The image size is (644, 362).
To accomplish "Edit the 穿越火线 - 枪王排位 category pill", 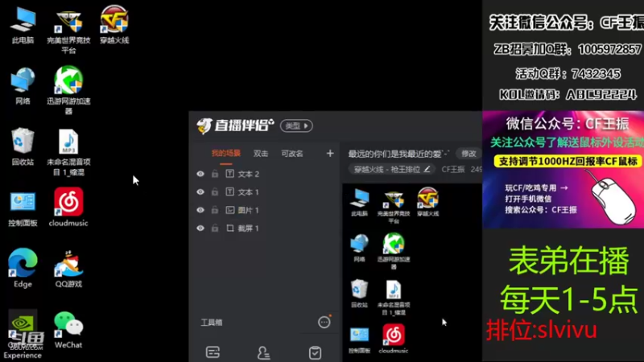I will (392, 169).
